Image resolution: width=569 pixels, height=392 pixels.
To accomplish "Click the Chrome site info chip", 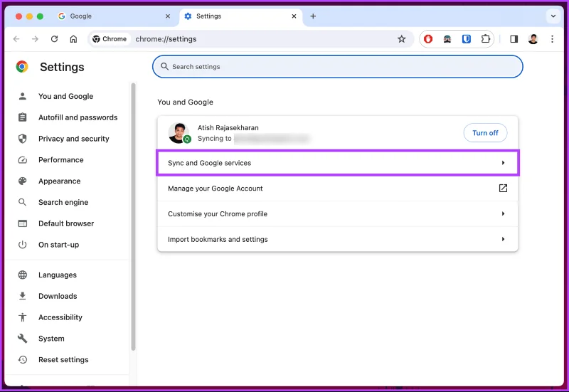I will 110,39.
